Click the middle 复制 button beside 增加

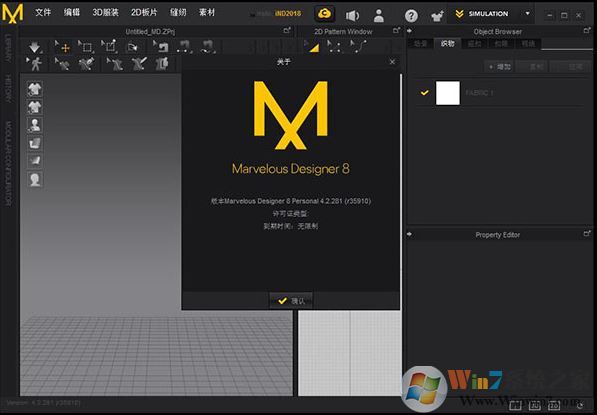point(532,67)
